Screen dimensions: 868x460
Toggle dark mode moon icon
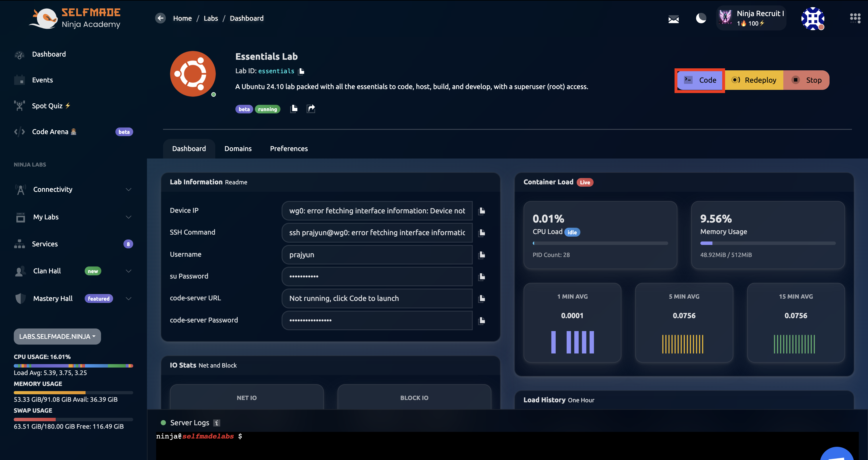point(701,18)
